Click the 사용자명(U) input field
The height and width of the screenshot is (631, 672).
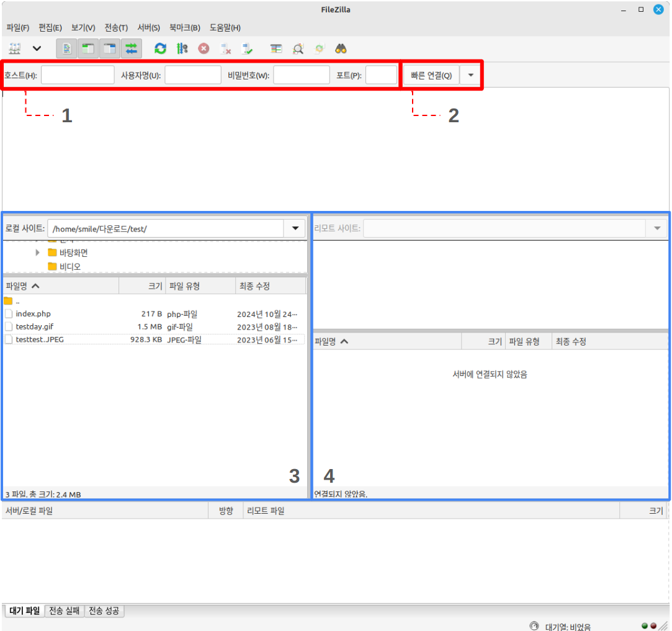click(193, 75)
